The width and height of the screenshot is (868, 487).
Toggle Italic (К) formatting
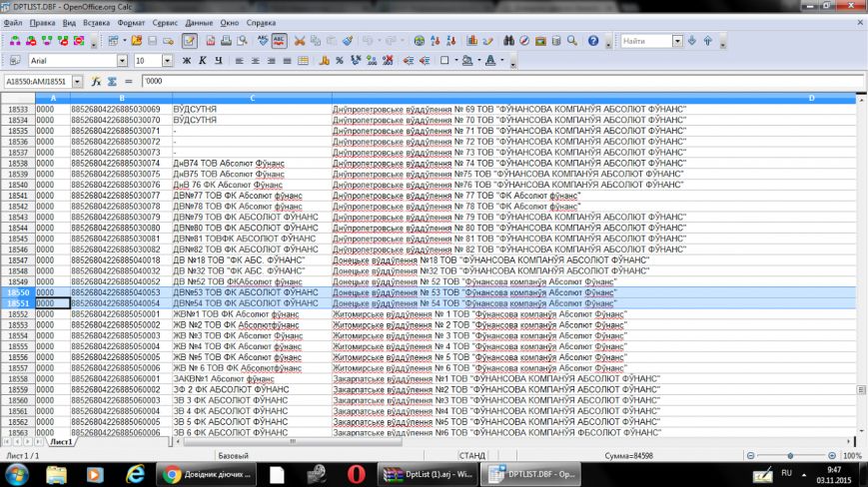tap(203, 61)
